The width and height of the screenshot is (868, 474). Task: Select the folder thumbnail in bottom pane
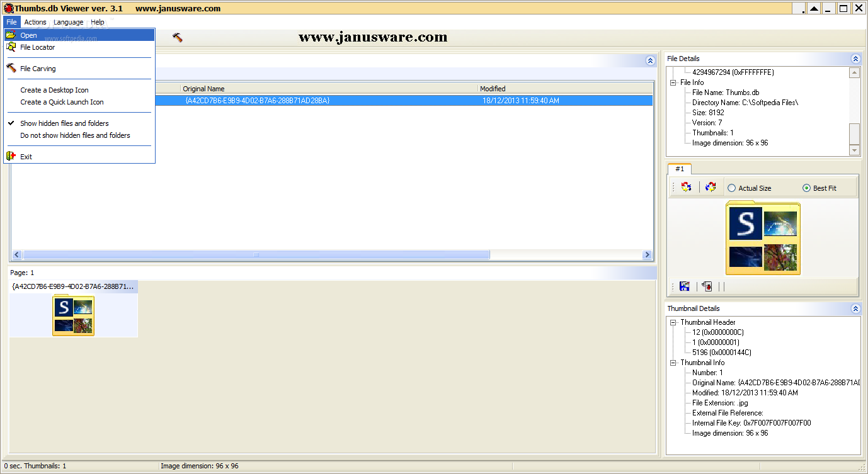pyautogui.click(x=73, y=315)
